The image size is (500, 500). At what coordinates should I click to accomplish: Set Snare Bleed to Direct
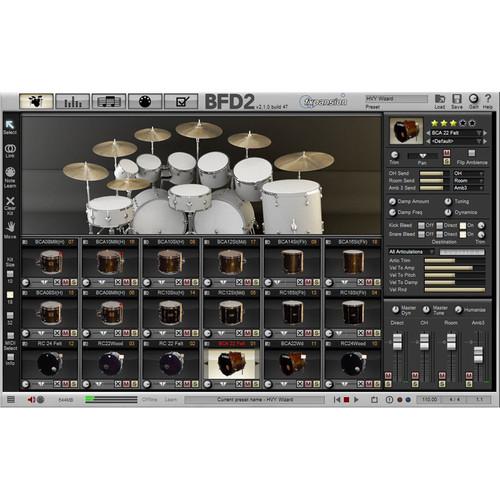click(440, 234)
